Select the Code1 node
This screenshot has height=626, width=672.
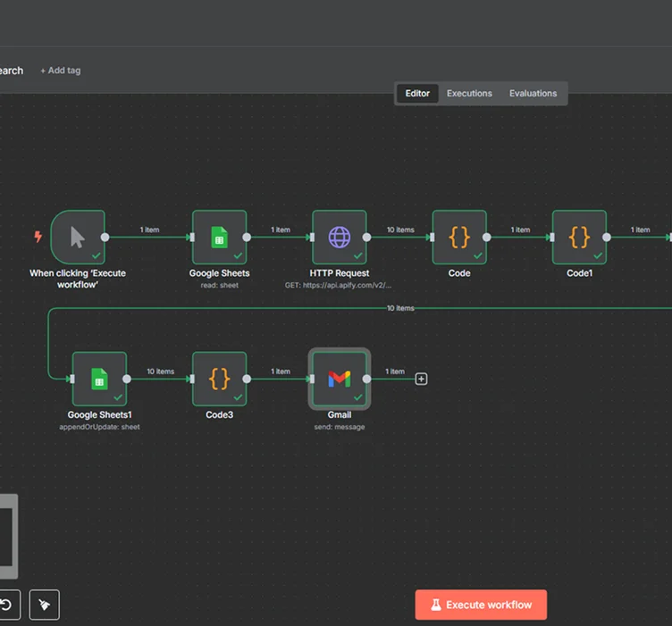(x=579, y=237)
